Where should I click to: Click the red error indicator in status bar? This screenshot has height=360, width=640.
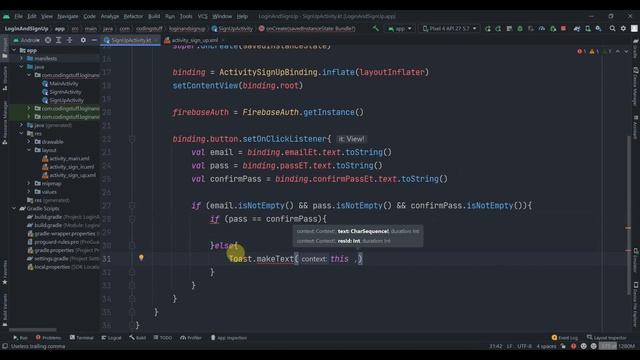pos(573,346)
